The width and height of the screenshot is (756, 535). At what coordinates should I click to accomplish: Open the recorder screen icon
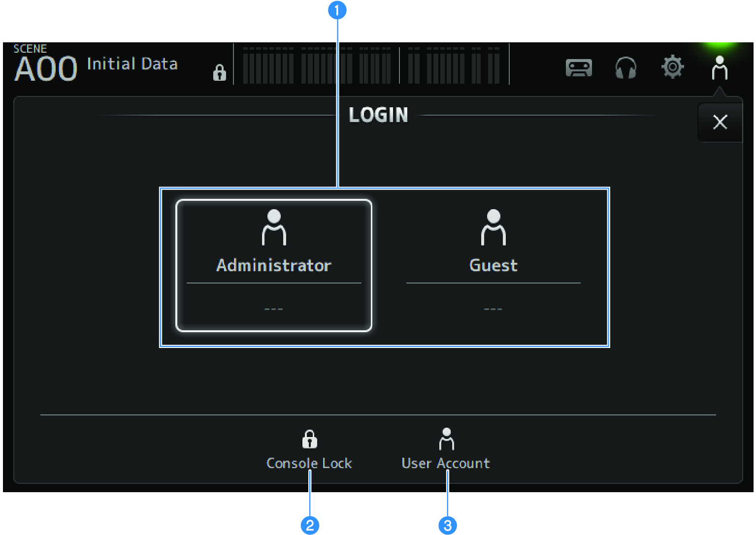(x=578, y=68)
